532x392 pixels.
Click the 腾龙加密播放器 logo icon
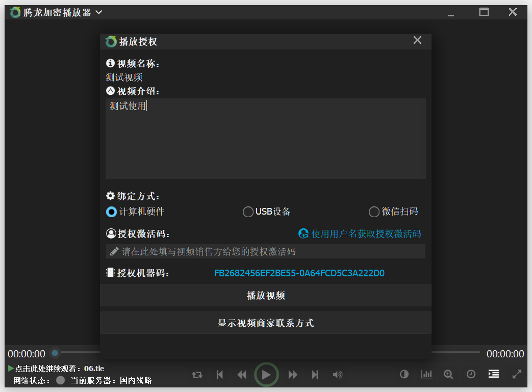point(15,13)
